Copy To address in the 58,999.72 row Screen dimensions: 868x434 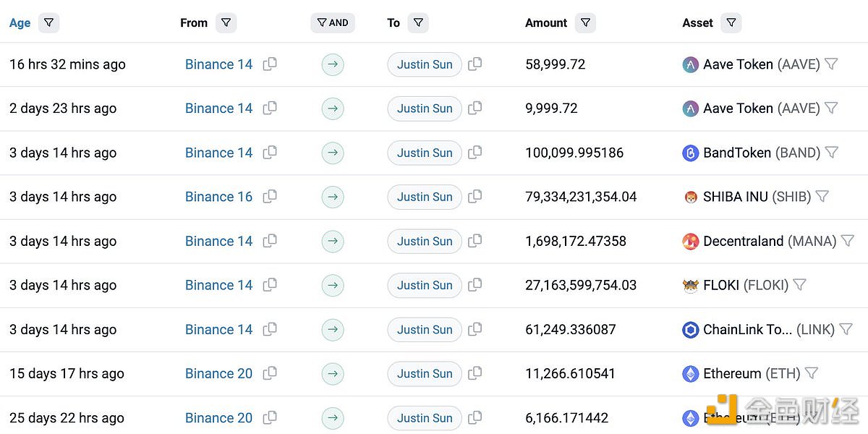[x=475, y=64]
